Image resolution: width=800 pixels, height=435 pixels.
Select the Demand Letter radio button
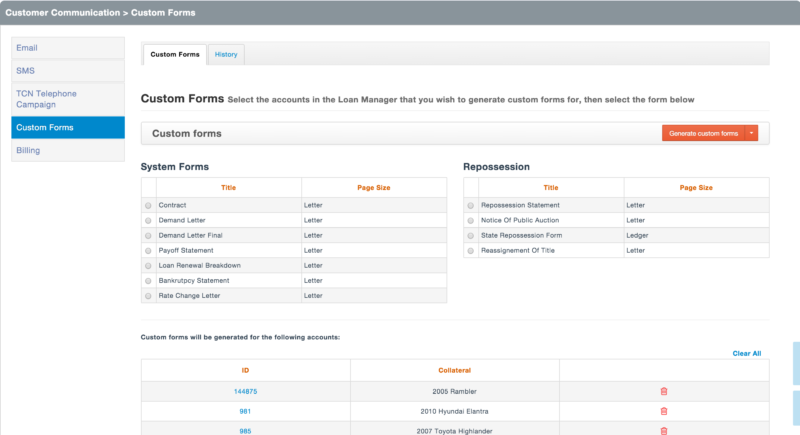point(148,221)
